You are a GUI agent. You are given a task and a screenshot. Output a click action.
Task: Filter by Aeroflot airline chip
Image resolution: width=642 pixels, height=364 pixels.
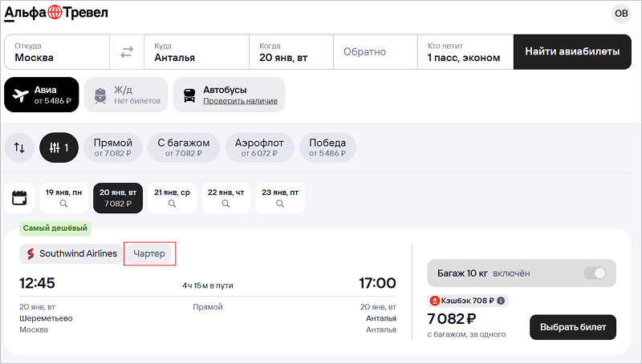point(259,148)
